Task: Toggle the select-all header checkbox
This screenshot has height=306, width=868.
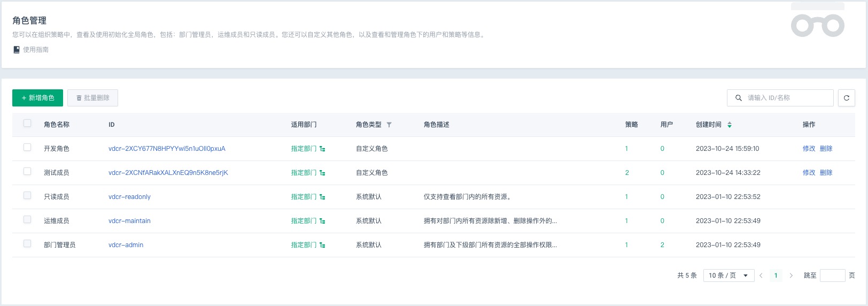Action: click(27, 124)
